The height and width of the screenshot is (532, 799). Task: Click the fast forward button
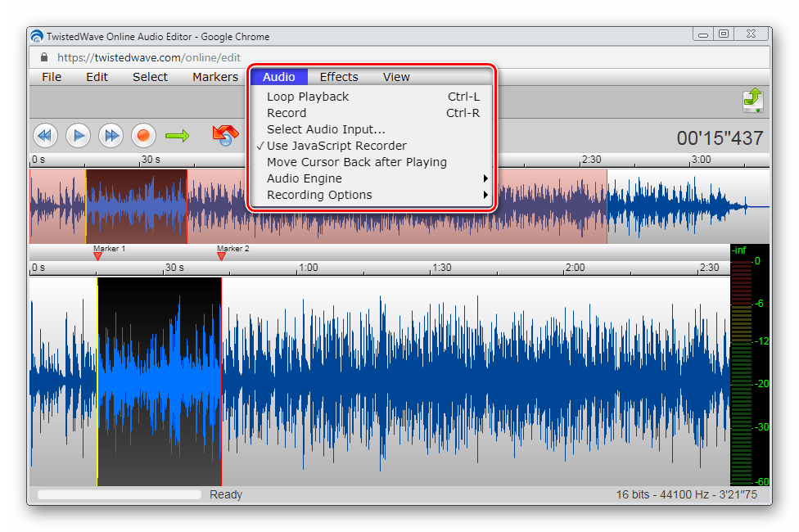pyautogui.click(x=111, y=135)
